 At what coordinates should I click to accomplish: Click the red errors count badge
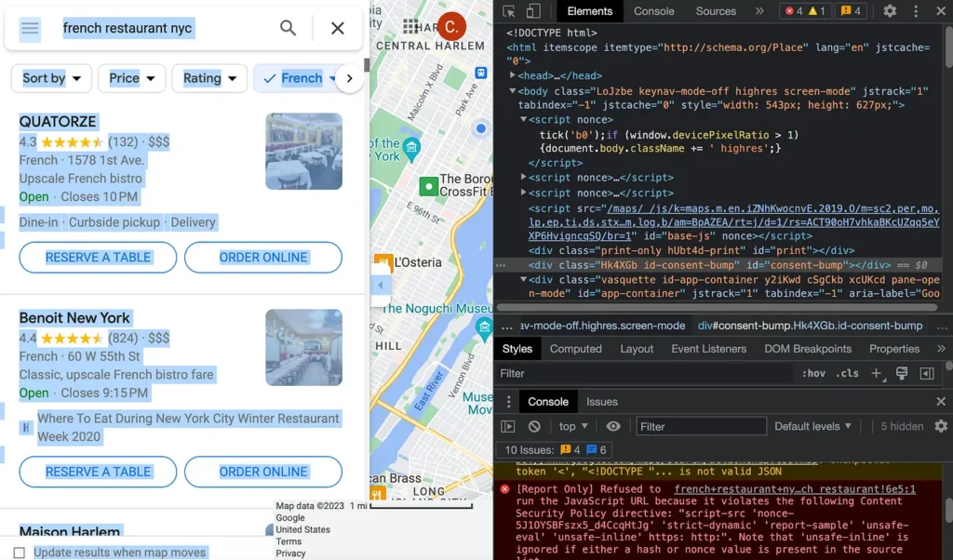(x=793, y=11)
